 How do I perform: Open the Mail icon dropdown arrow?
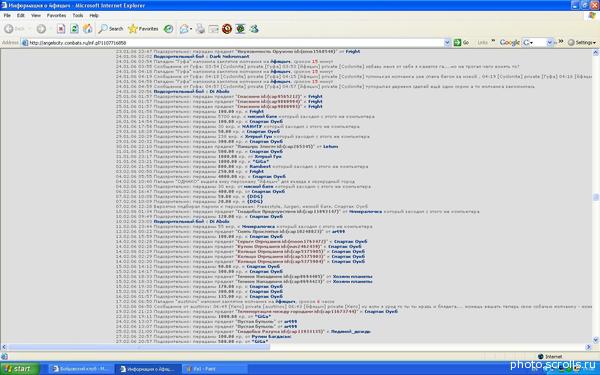pos(191,29)
